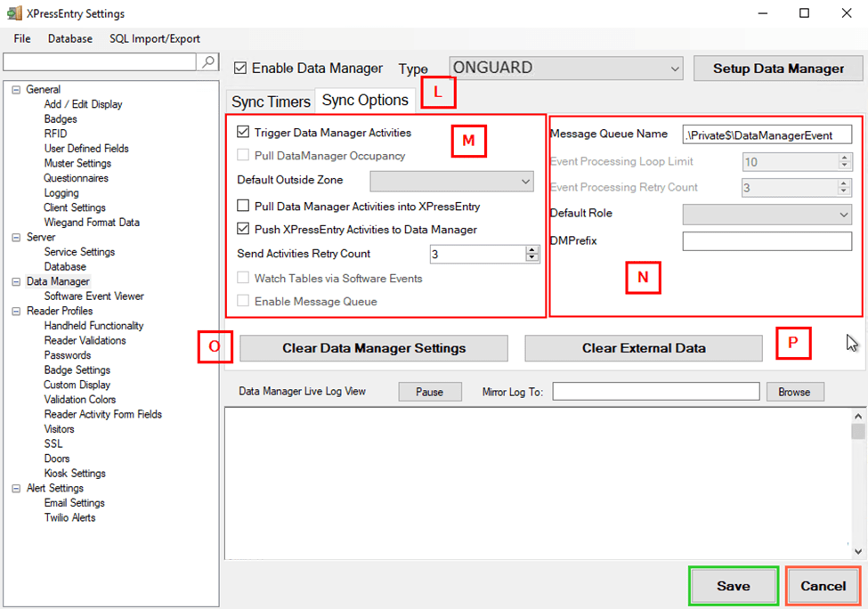This screenshot has width=868, height=609.
Task: Open the Database menu
Action: point(69,39)
